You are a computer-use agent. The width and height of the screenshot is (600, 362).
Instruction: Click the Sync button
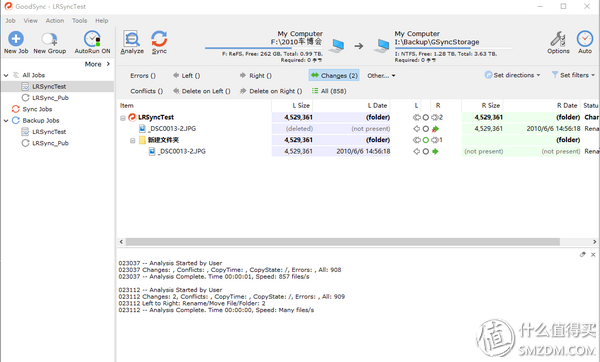click(159, 42)
